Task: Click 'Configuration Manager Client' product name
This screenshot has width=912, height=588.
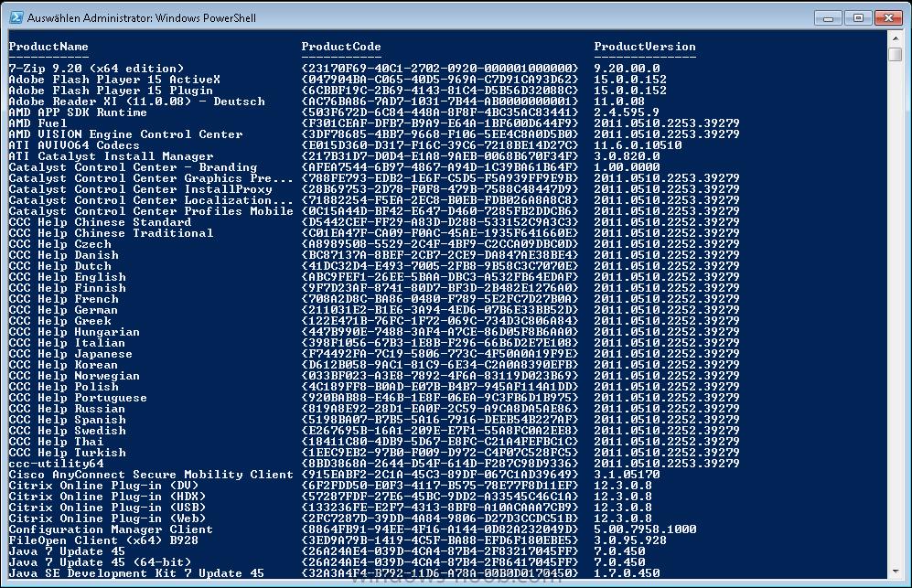Action: point(111,529)
